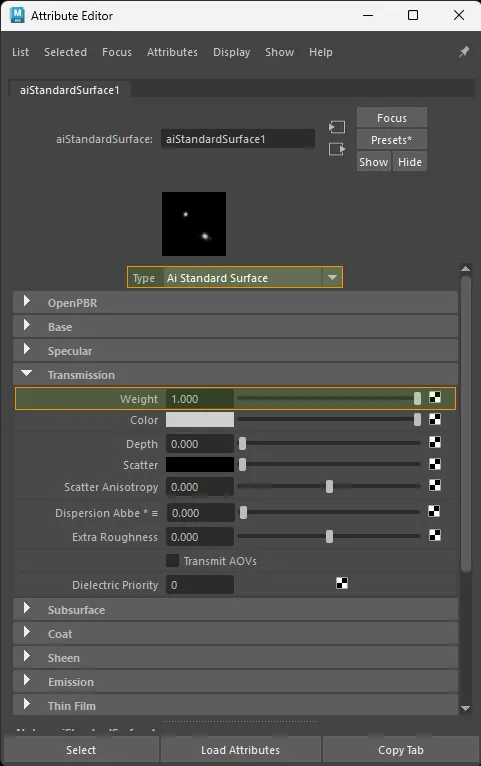Click the Scatter slider handle

(x=242, y=464)
